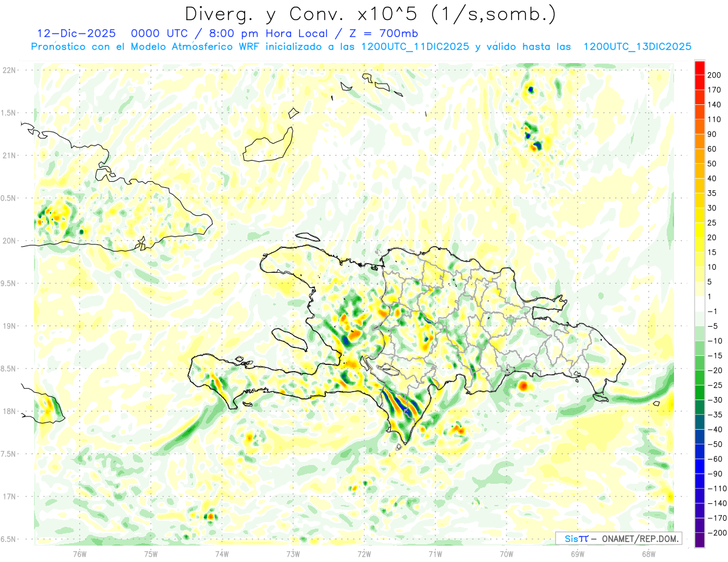
Task: Click the latitude axis label '19N'
Action: 10,326
